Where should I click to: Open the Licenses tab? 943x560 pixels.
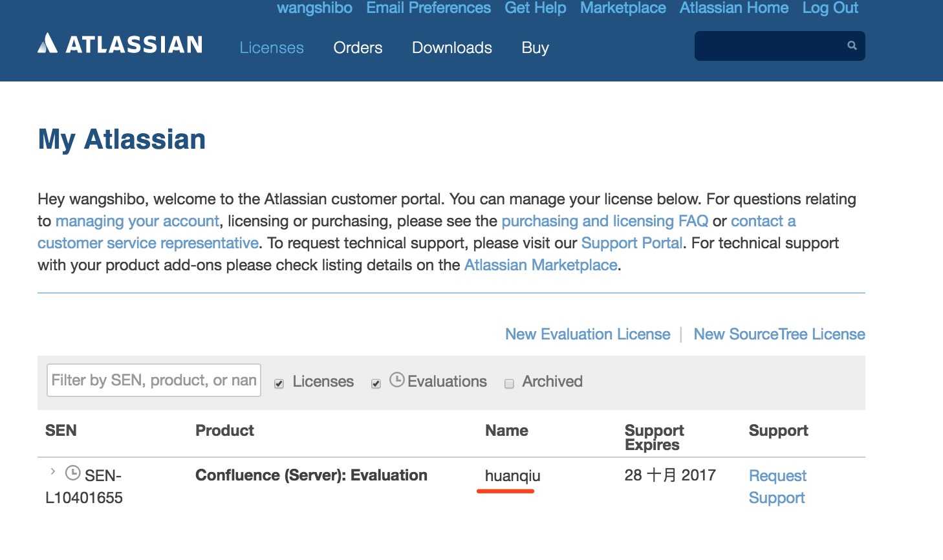click(x=272, y=48)
